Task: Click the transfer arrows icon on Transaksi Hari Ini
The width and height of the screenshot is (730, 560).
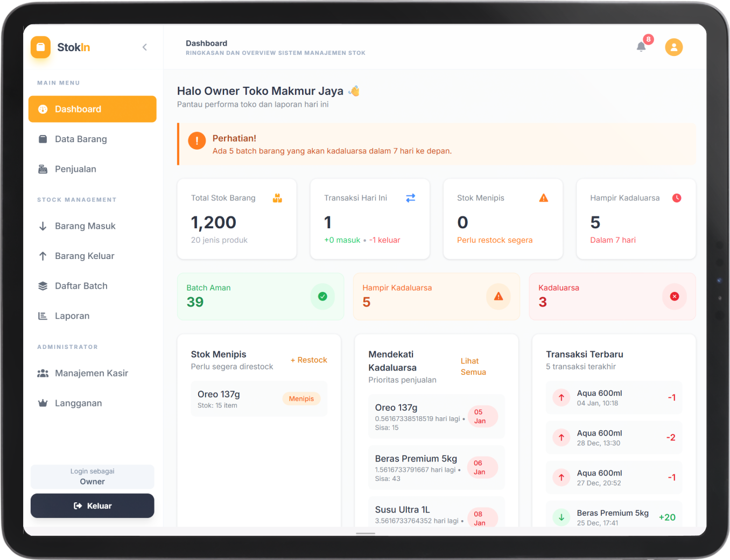Action: (410, 198)
